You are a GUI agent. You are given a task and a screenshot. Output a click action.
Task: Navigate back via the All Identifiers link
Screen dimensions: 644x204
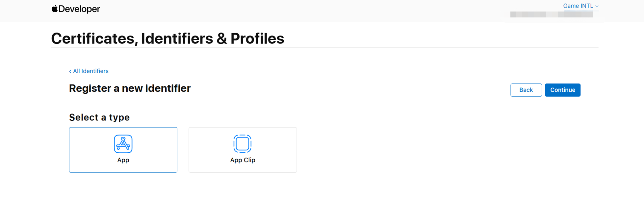[90, 71]
